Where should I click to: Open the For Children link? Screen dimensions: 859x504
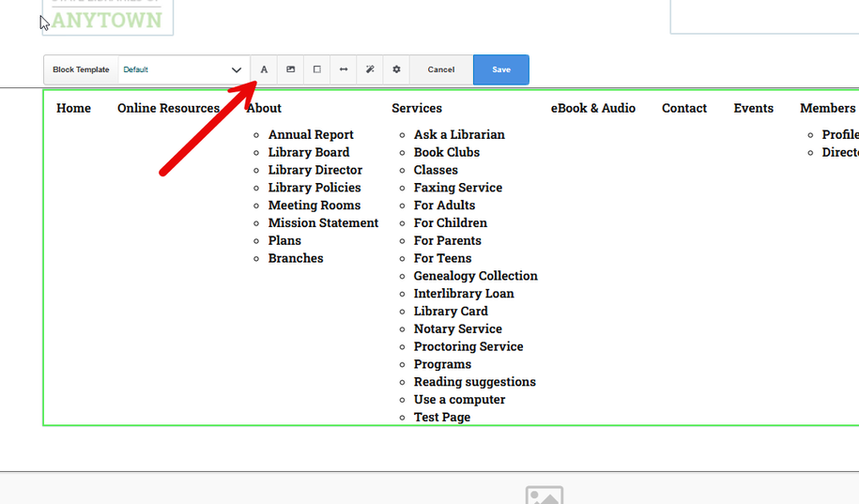tap(451, 223)
